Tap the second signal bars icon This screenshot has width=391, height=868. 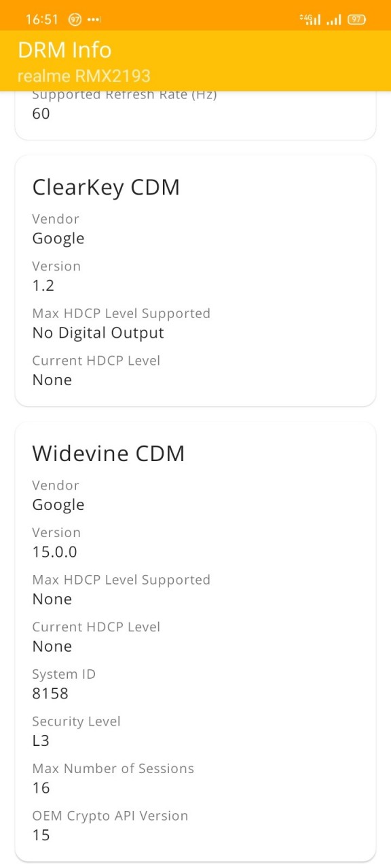coord(333,20)
